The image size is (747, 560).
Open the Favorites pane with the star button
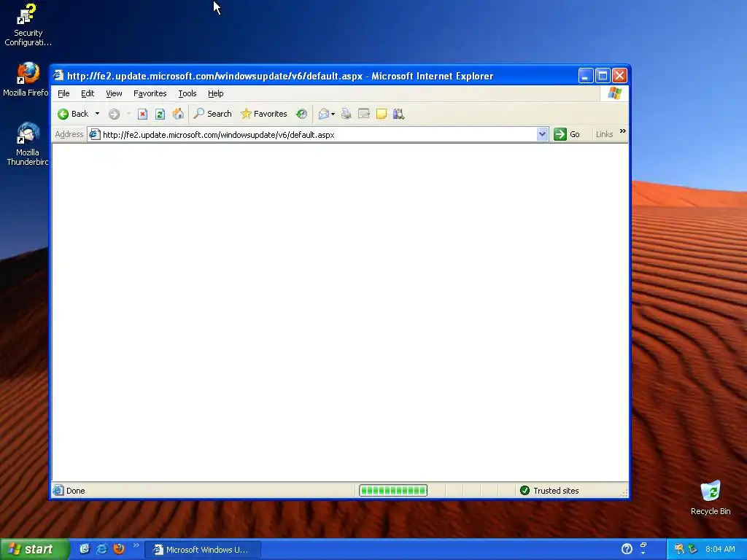(x=264, y=114)
